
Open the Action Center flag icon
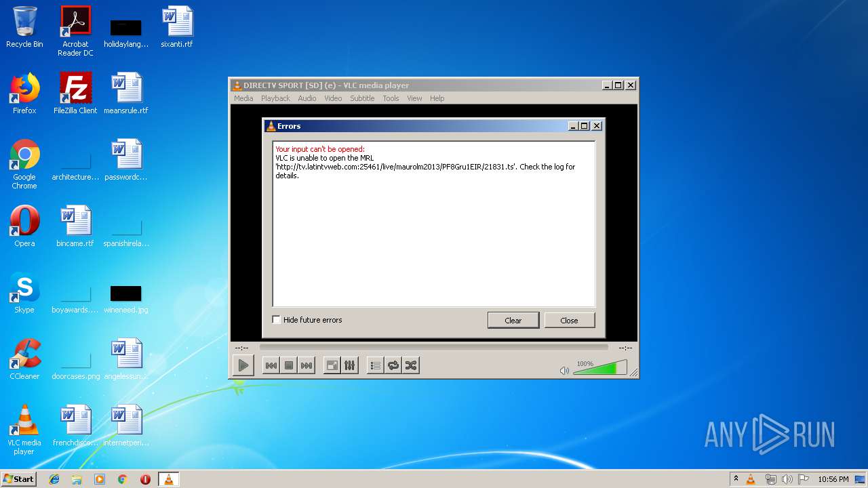804,479
